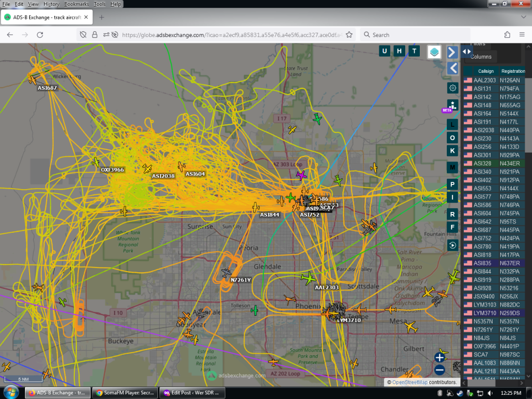Click the N7261Y aircraft icon on map
Viewport: 532px width, 399px height.
pos(227,272)
